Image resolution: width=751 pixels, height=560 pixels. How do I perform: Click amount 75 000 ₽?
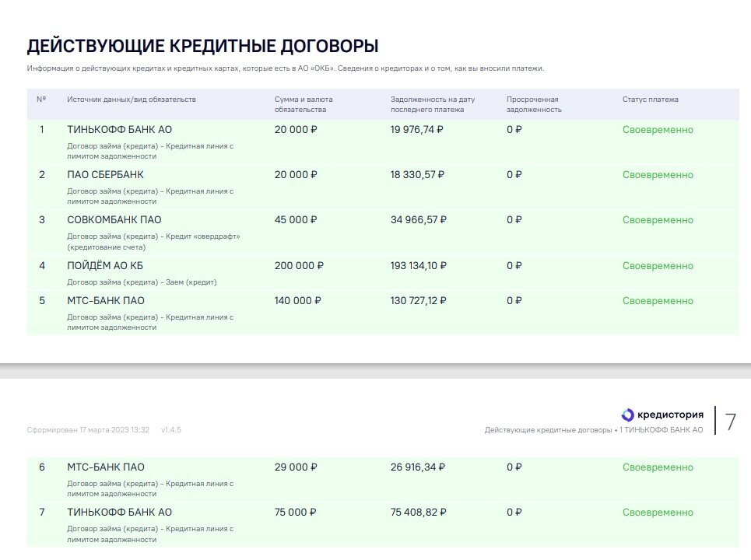[295, 512]
